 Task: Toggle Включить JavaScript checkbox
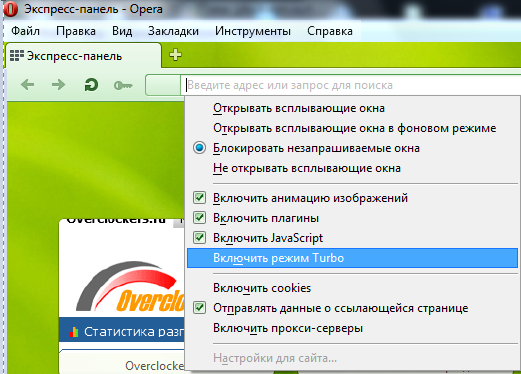tap(352, 238)
